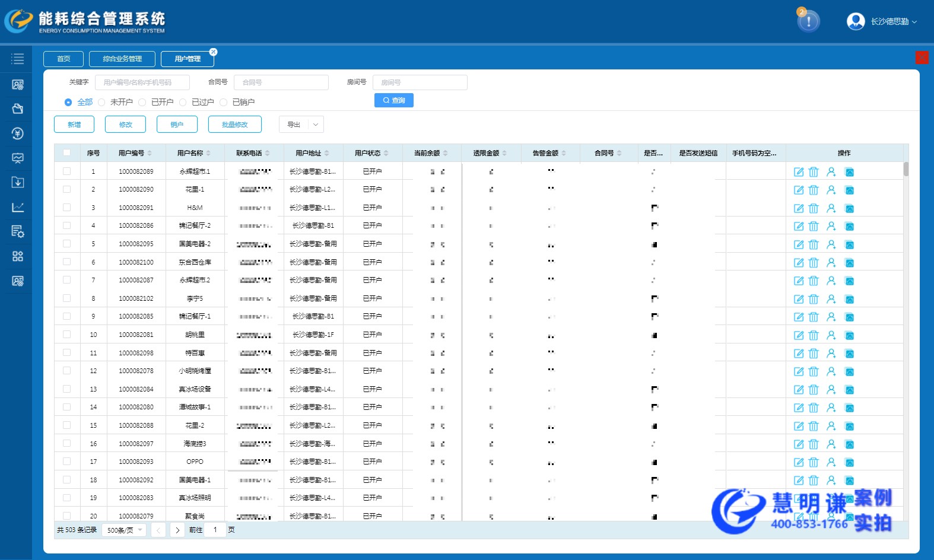
Task: Click the 查询 search button
Action: tap(393, 100)
